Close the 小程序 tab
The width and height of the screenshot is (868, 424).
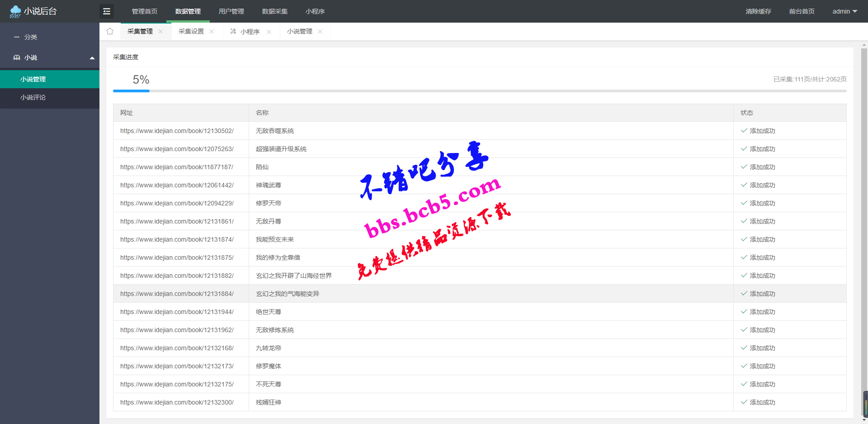click(269, 32)
